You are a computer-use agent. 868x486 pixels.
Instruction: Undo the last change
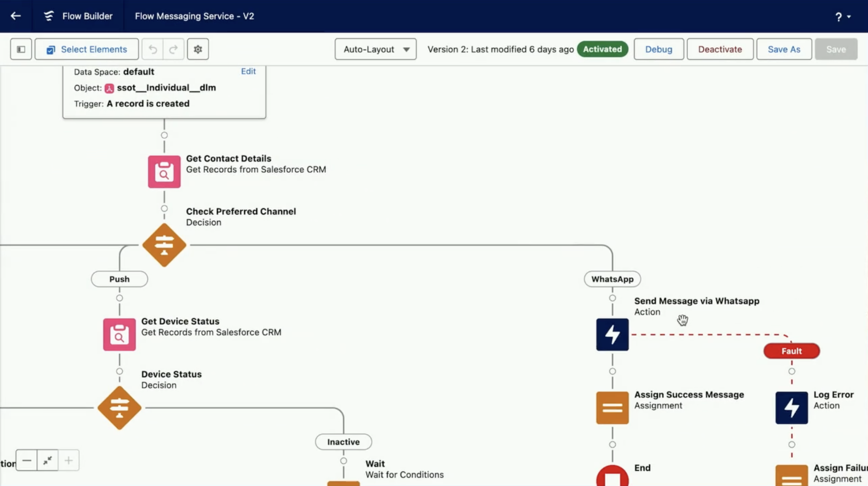(153, 49)
